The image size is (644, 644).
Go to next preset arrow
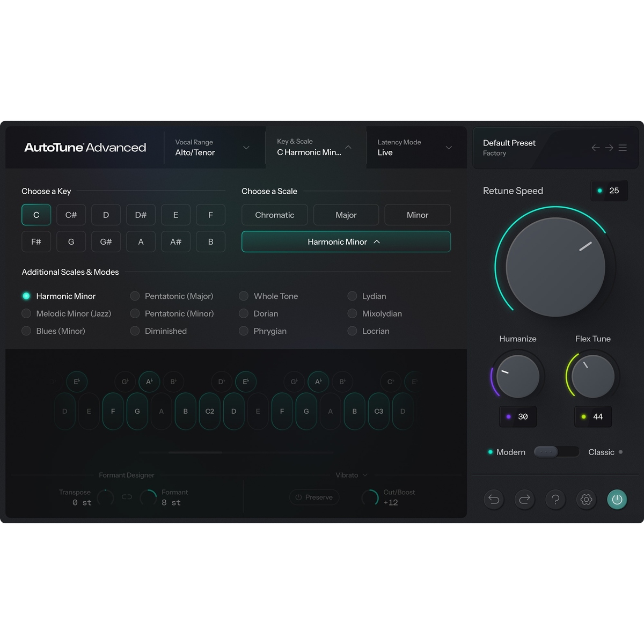[x=609, y=148]
